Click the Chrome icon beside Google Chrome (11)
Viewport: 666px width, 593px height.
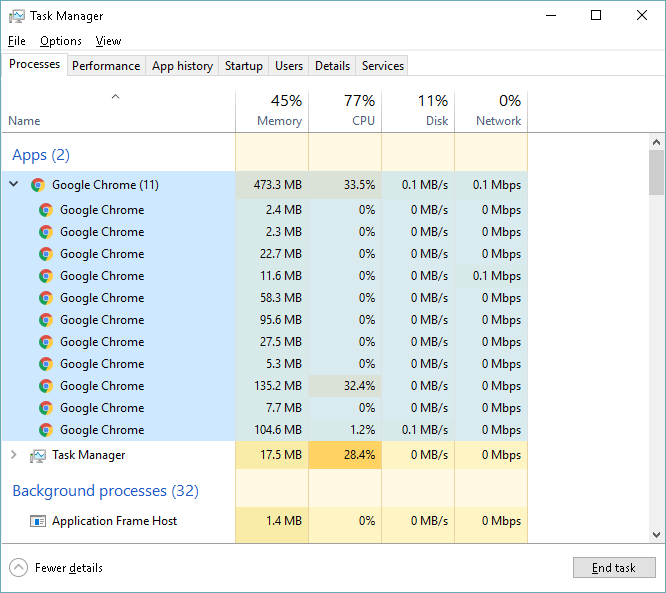(x=38, y=185)
